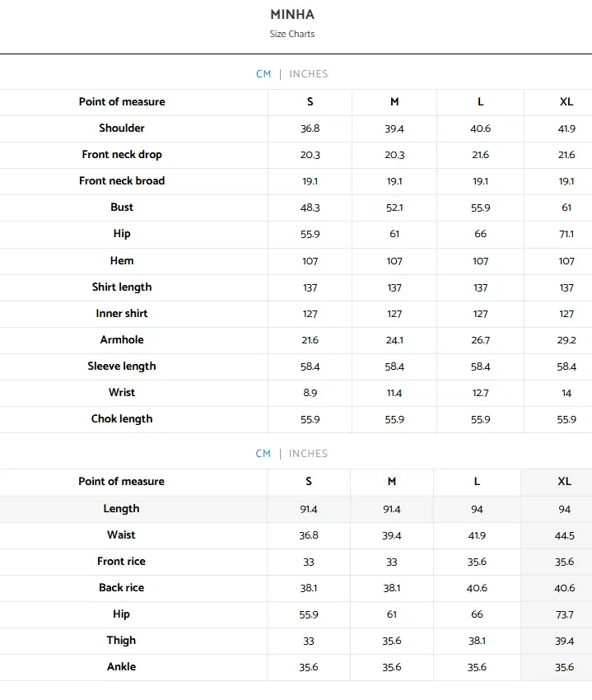Select the M column header in top chart
This screenshot has width=592, height=700.
click(x=394, y=102)
